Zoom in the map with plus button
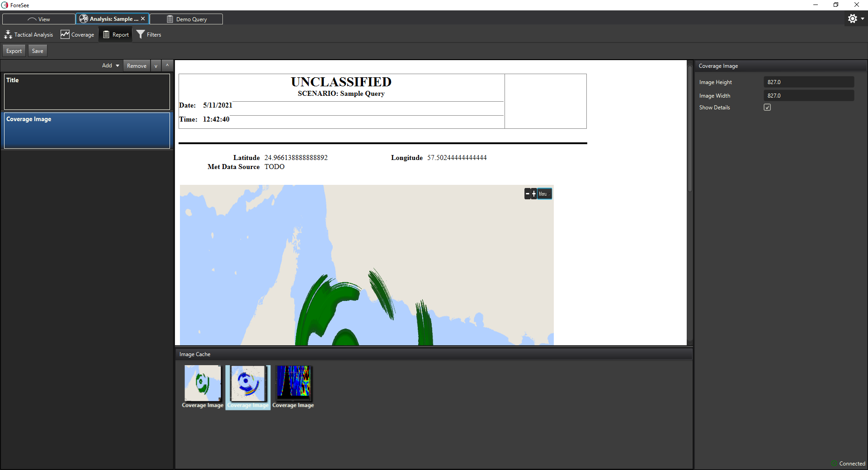This screenshot has height=470, width=868. (534, 194)
